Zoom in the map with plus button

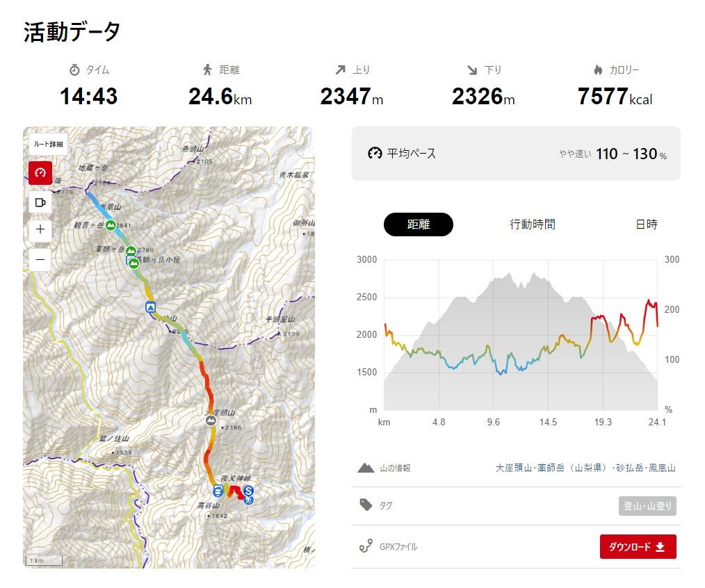40,230
